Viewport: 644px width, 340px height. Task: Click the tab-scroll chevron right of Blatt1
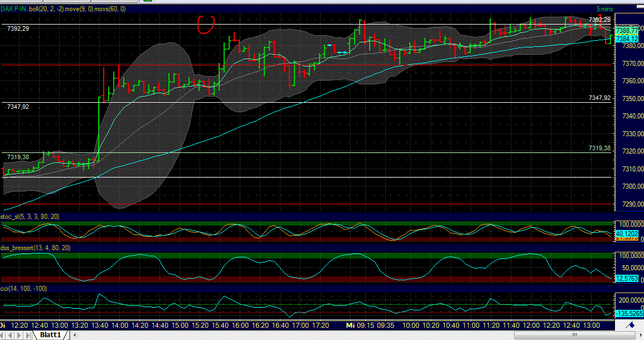point(74,335)
